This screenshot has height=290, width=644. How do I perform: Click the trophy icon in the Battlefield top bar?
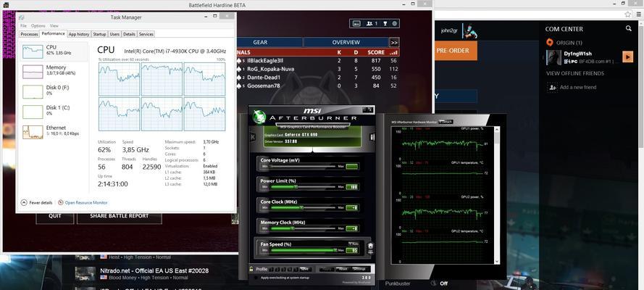386,23
